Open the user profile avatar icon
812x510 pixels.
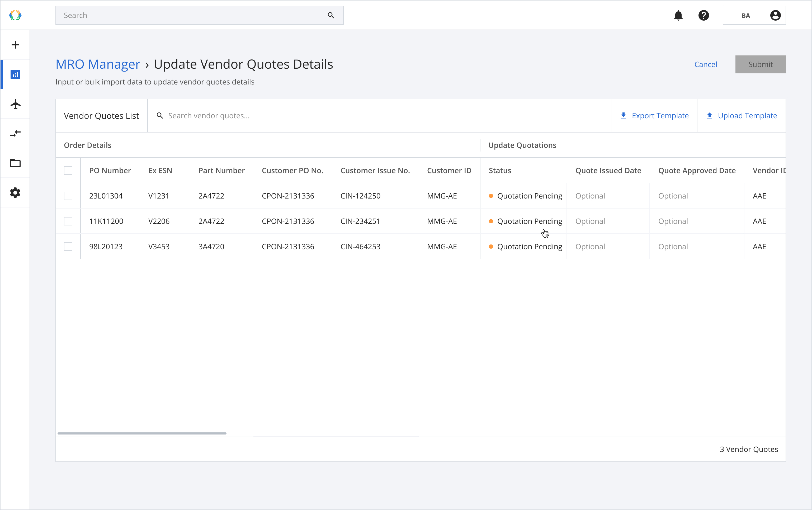pyautogui.click(x=775, y=15)
